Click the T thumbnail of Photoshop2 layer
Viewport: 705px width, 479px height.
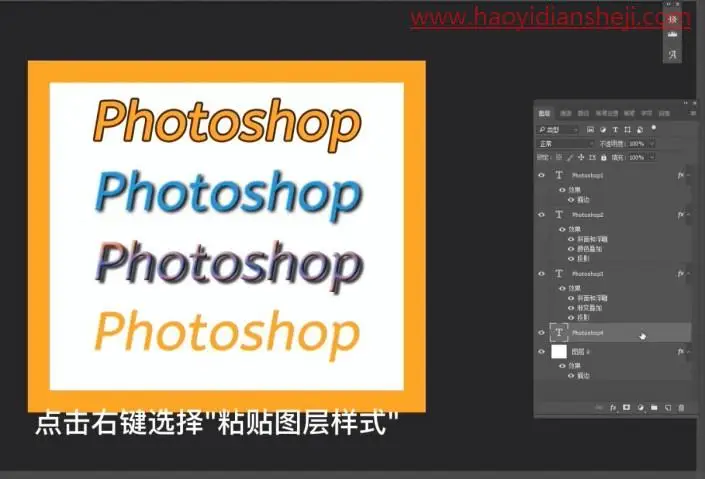pyautogui.click(x=559, y=215)
